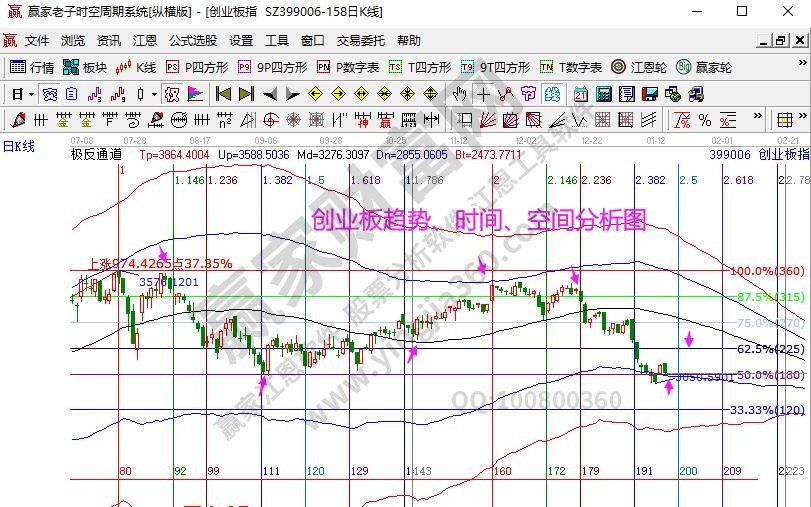The width and height of the screenshot is (811, 507).
Task: Open the 赢家轮 wheel tool
Action: pos(705,67)
